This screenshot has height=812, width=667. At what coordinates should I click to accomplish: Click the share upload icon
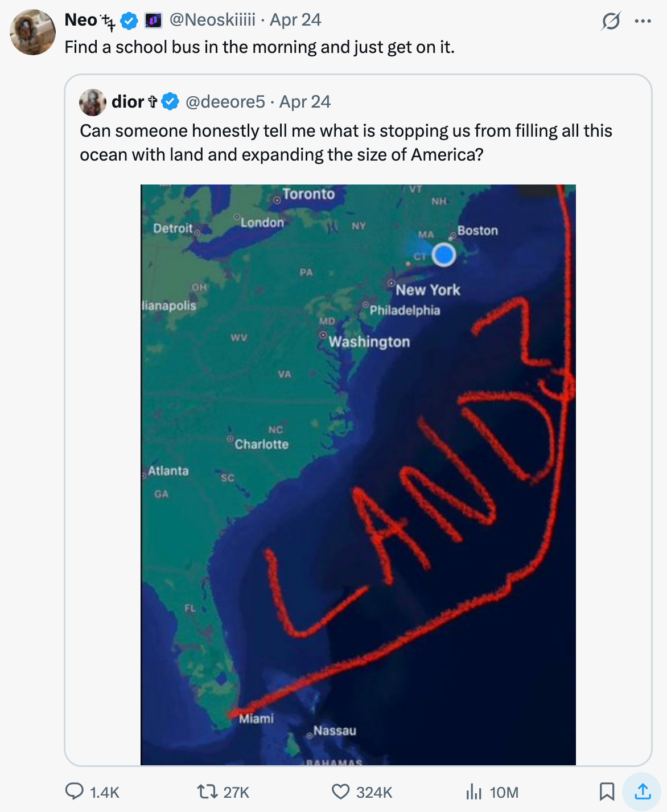tap(642, 792)
